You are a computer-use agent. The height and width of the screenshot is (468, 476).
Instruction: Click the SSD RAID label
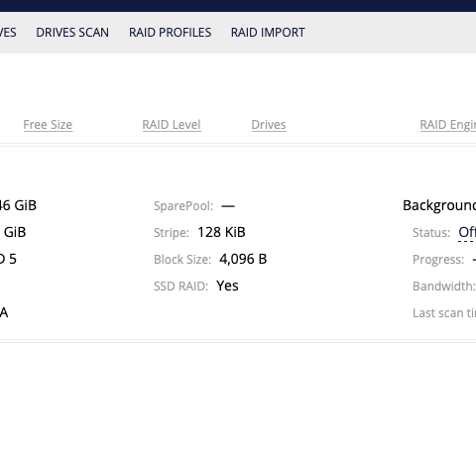[180, 287]
